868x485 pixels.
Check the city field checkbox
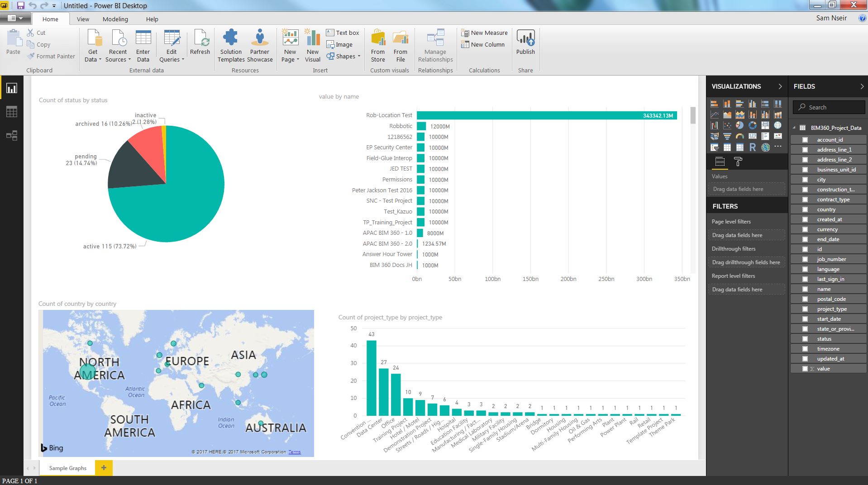point(805,180)
